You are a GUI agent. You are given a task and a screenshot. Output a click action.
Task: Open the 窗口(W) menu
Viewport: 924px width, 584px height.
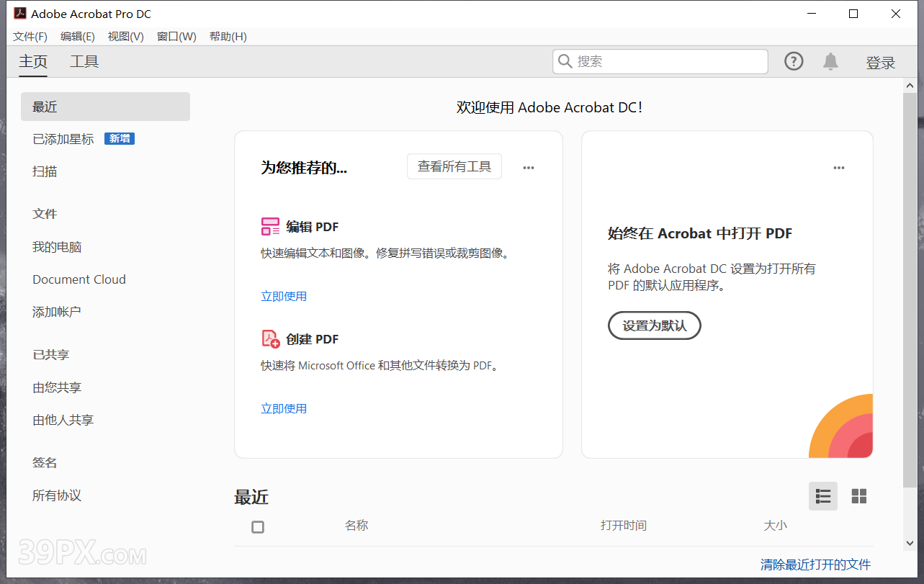tap(176, 37)
